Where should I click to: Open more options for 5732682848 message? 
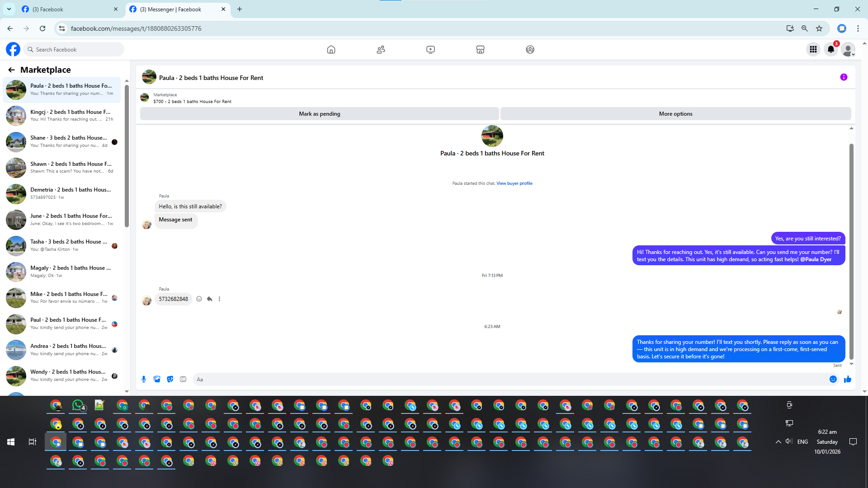(x=220, y=299)
